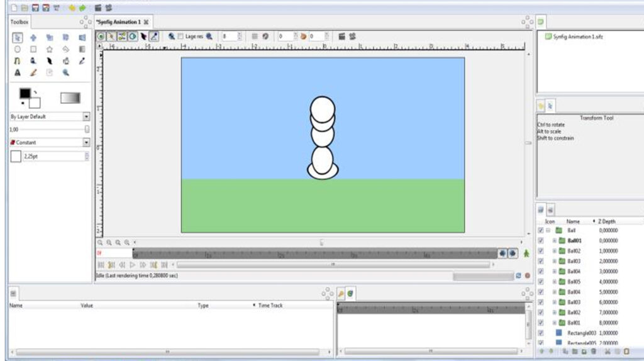644x361 pixels.
Task: Select the Circle tool in the Toolbox
Action: [x=18, y=50]
